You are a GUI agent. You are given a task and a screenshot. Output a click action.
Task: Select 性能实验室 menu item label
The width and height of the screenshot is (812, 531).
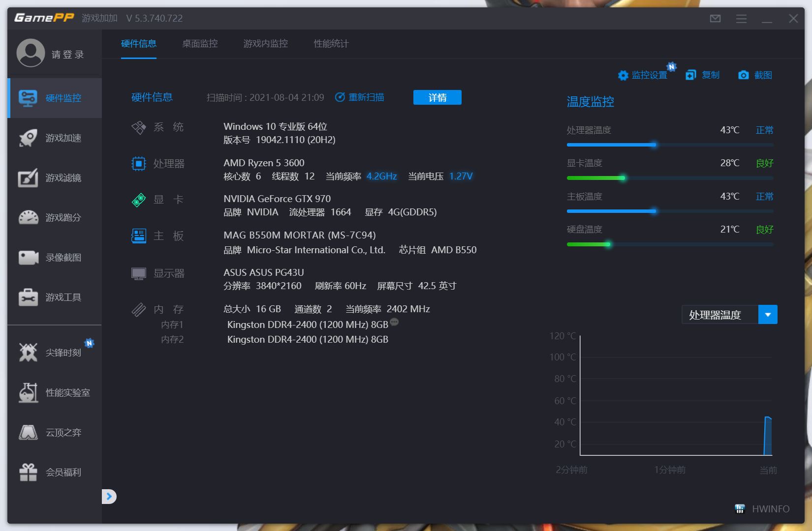(68, 393)
